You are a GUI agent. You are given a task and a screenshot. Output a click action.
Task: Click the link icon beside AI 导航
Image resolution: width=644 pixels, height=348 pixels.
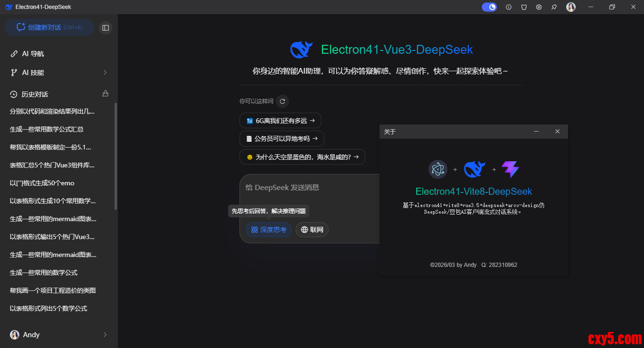[14, 54]
